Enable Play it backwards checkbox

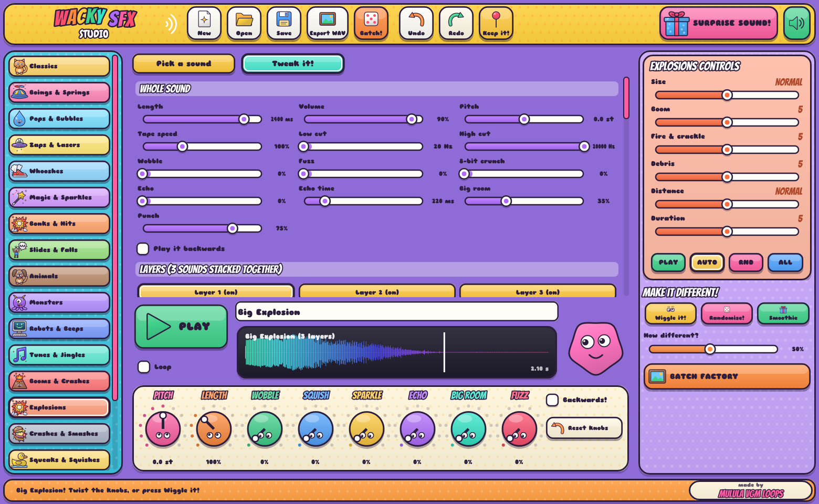(143, 249)
